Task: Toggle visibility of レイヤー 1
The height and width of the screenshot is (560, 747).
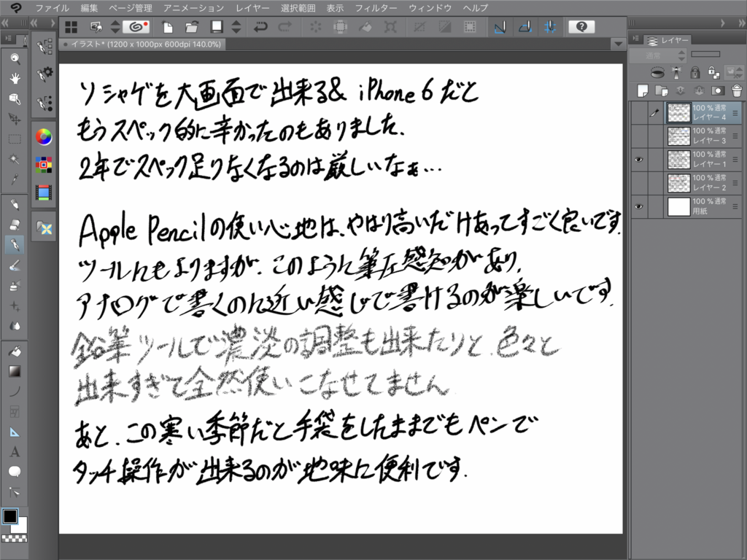Action: [639, 159]
